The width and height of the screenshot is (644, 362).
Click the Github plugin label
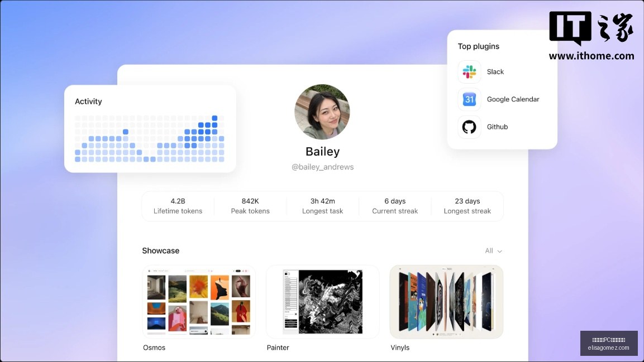pyautogui.click(x=497, y=127)
